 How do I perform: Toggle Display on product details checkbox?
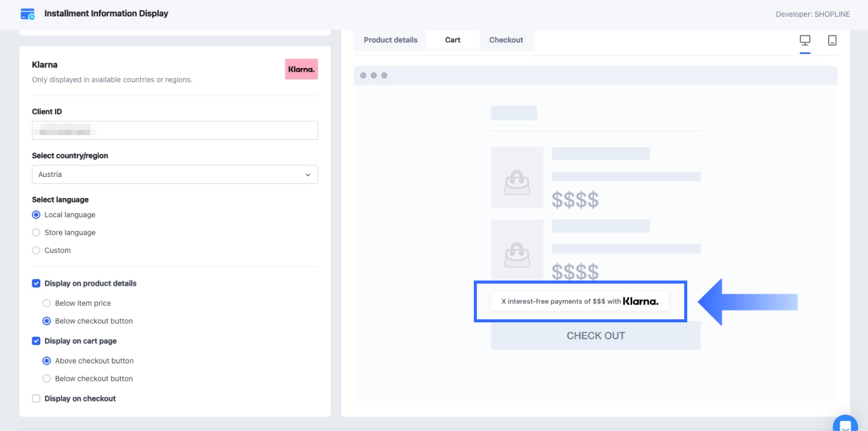click(36, 284)
